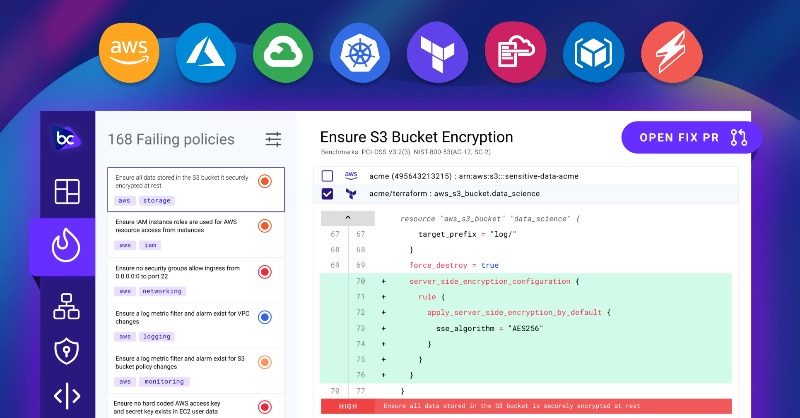Image resolution: width=800 pixels, height=418 pixels.
Task: Select severity circle for S3 bucket policy changes
Action: coord(265,362)
